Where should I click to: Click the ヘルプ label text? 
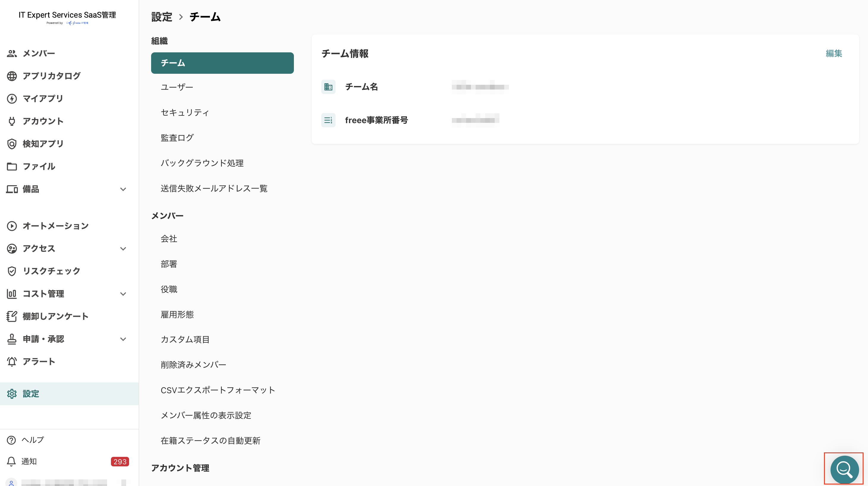[33, 440]
